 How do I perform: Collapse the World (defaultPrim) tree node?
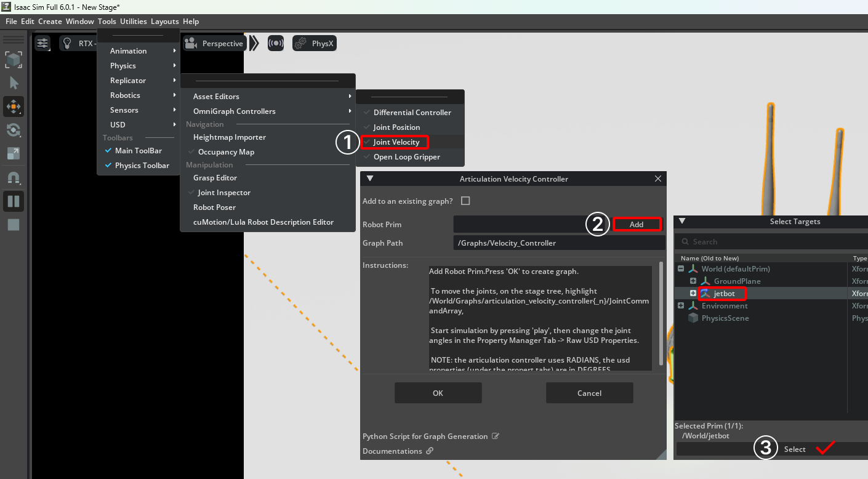click(x=681, y=269)
